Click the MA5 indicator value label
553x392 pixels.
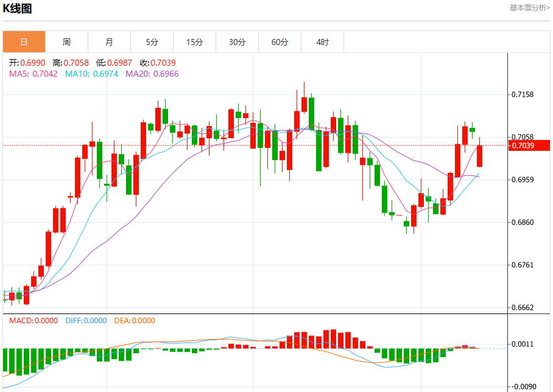click(33, 74)
